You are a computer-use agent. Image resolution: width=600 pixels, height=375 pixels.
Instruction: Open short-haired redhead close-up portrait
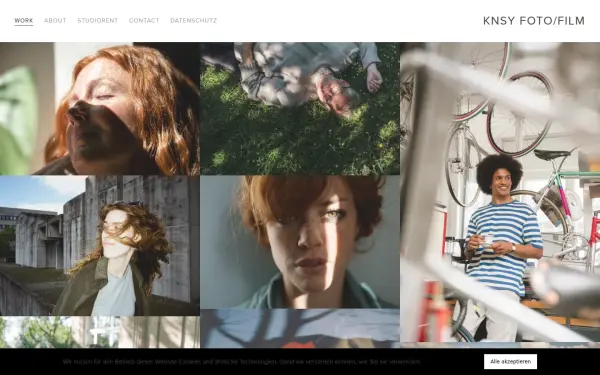click(300, 242)
